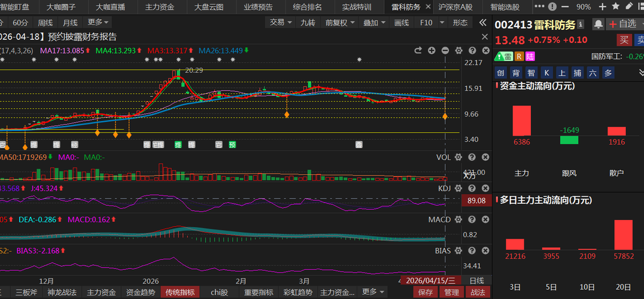This screenshot has width=644, height=299.
Task: Click the 上 quick tag button
Action: 562,73
